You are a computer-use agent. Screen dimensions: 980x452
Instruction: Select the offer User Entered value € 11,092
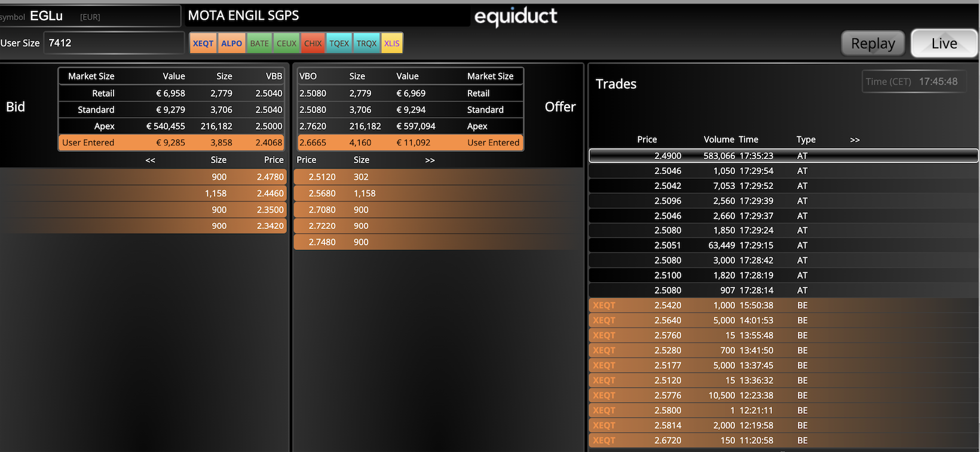pyautogui.click(x=414, y=142)
